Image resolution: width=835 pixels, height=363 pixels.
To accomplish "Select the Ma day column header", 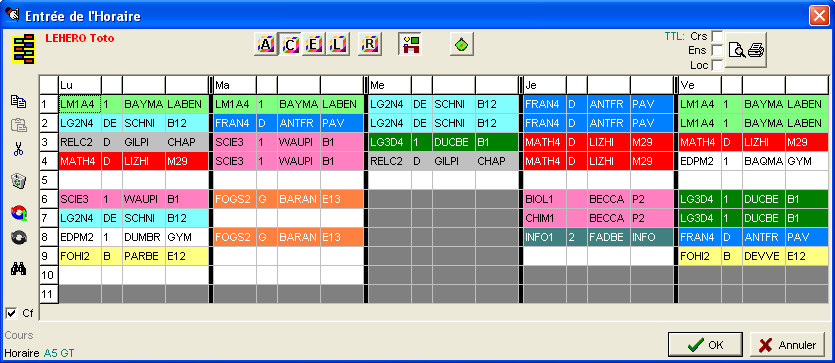I will point(235,85).
